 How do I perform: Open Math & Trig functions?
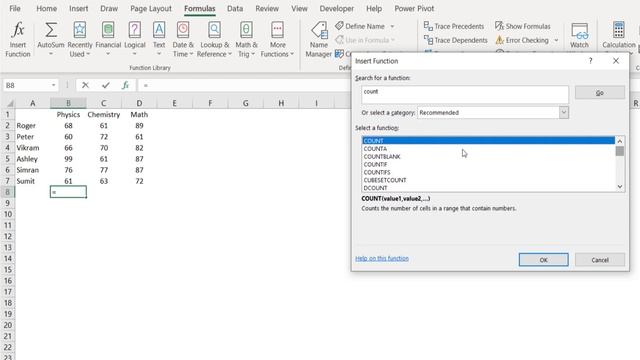coord(246,40)
